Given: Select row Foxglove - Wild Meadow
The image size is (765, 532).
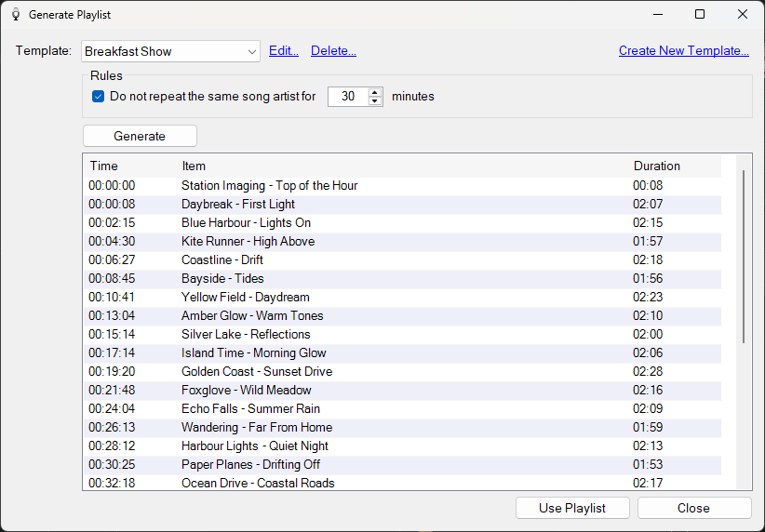Looking at the screenshot, I should (x=402, y=390).
